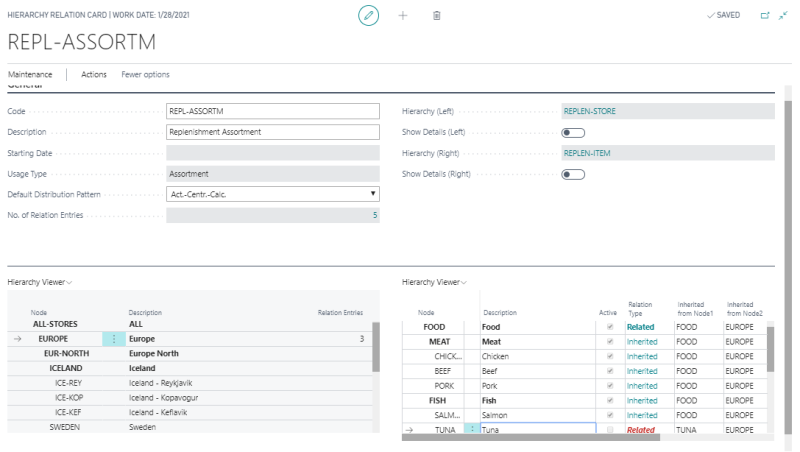Select ICE-KOP node row

point(190,398)
